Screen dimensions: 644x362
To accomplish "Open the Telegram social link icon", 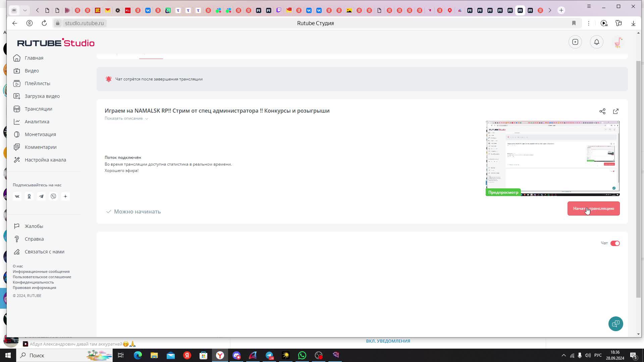I will (41, 196).
